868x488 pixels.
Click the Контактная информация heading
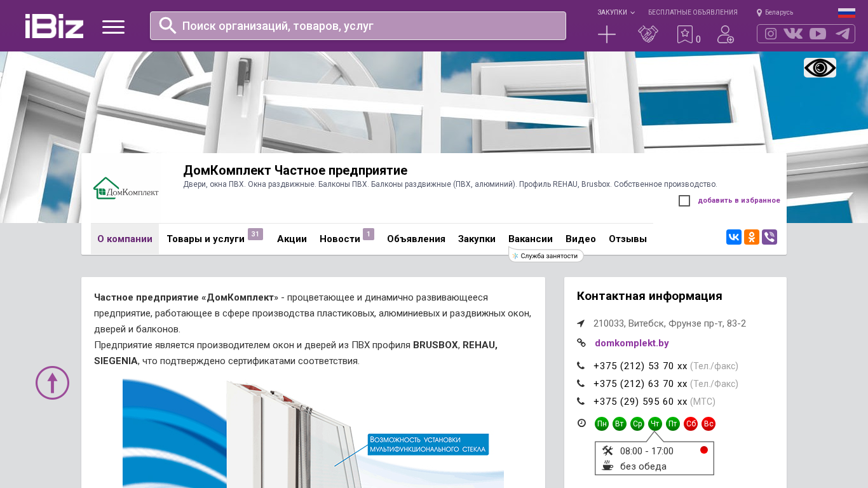[x=649, y=296]
